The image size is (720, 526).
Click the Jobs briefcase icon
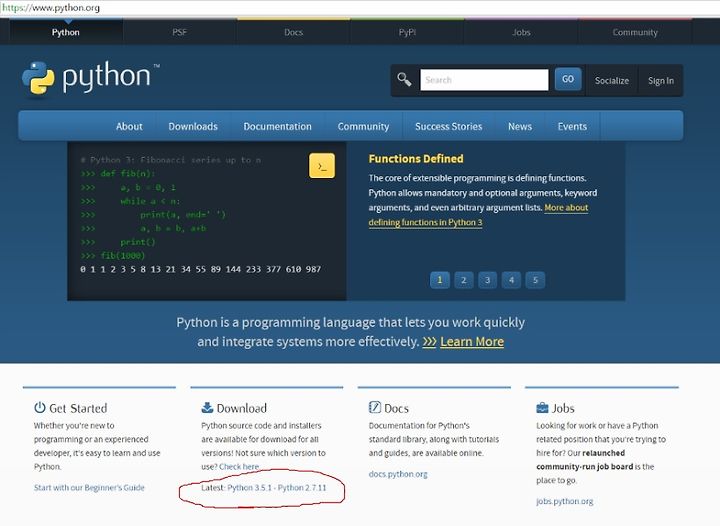click(x=542, y=408)
